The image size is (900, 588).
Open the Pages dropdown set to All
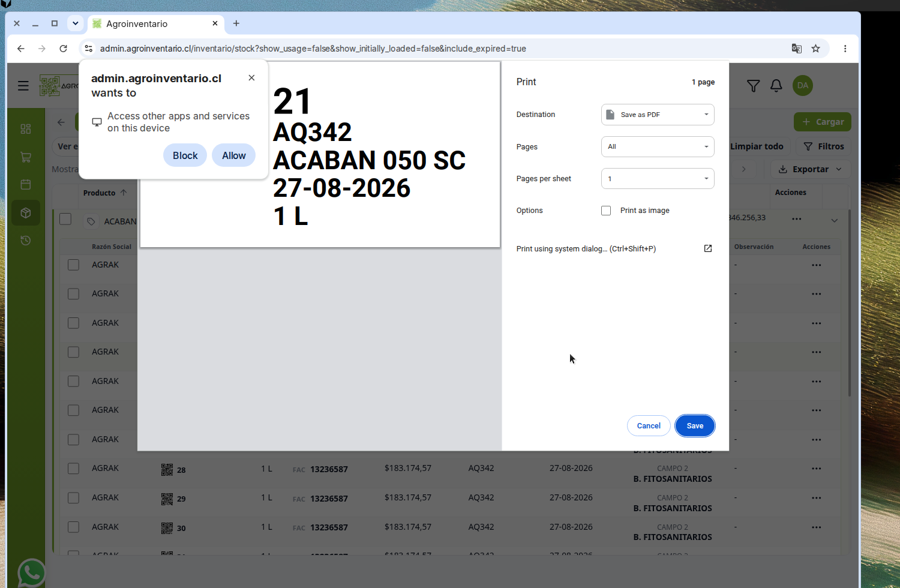[658, 146]
